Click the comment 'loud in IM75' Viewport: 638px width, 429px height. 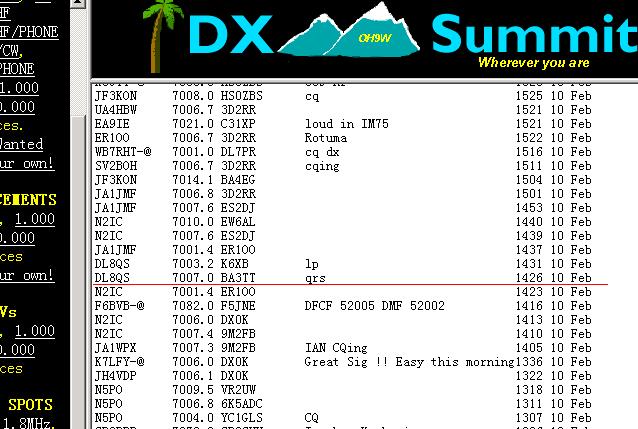coord(347,124)
